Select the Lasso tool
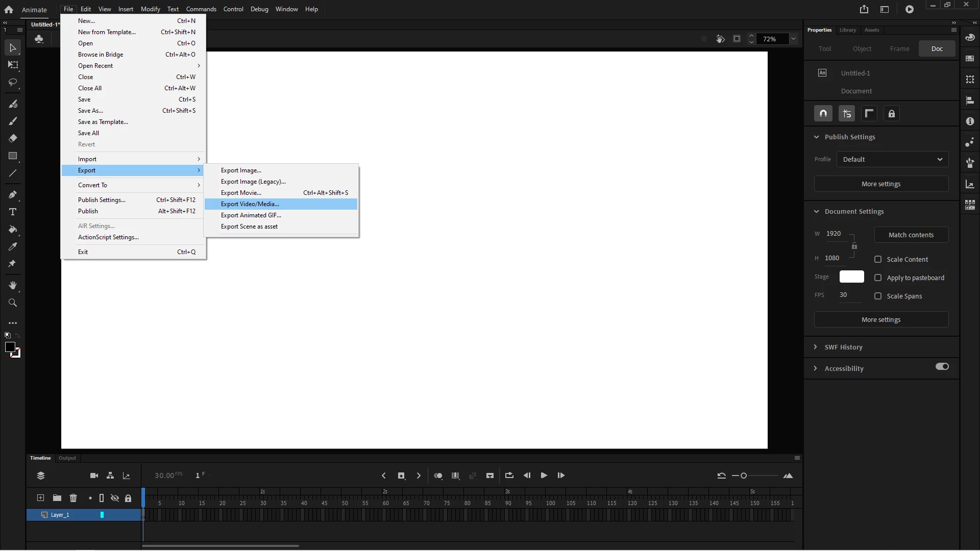This screenshot has width=980, height=551. point(13,82)
